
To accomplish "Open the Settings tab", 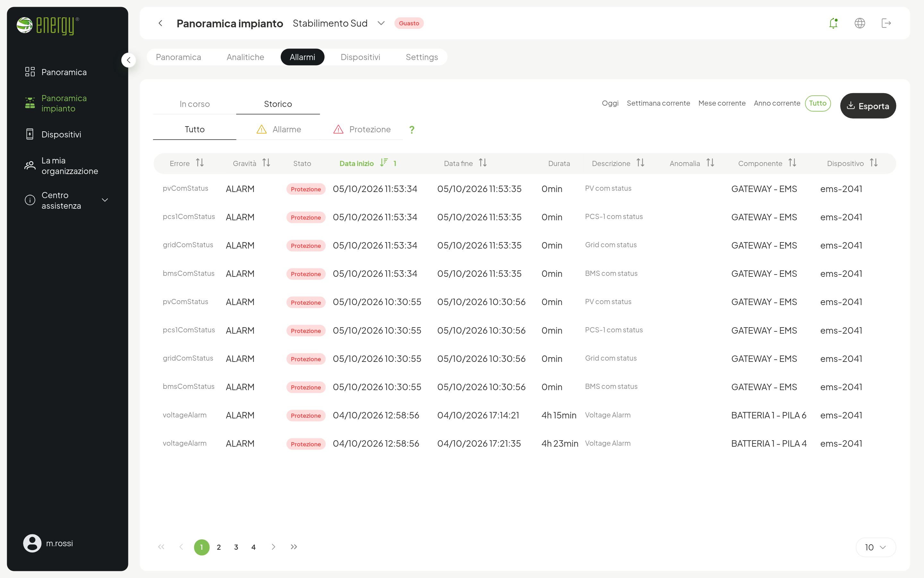I will (422, 57).
